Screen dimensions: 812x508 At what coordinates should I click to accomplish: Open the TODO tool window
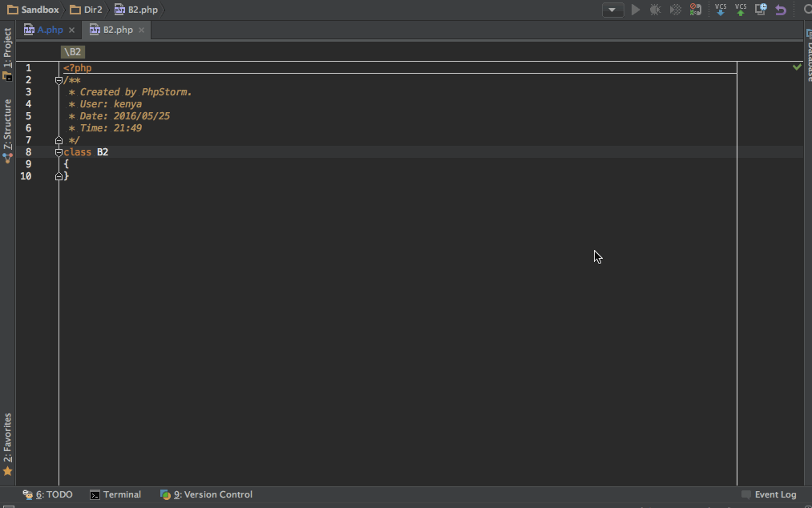click(47, 494)
